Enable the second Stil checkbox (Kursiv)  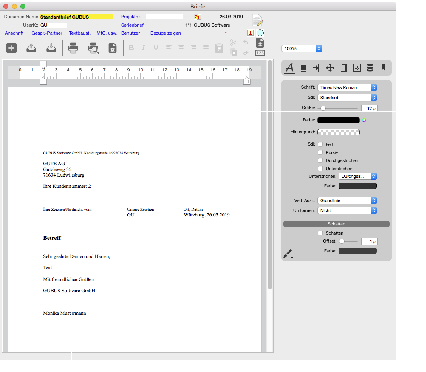[x=320, y=152]
